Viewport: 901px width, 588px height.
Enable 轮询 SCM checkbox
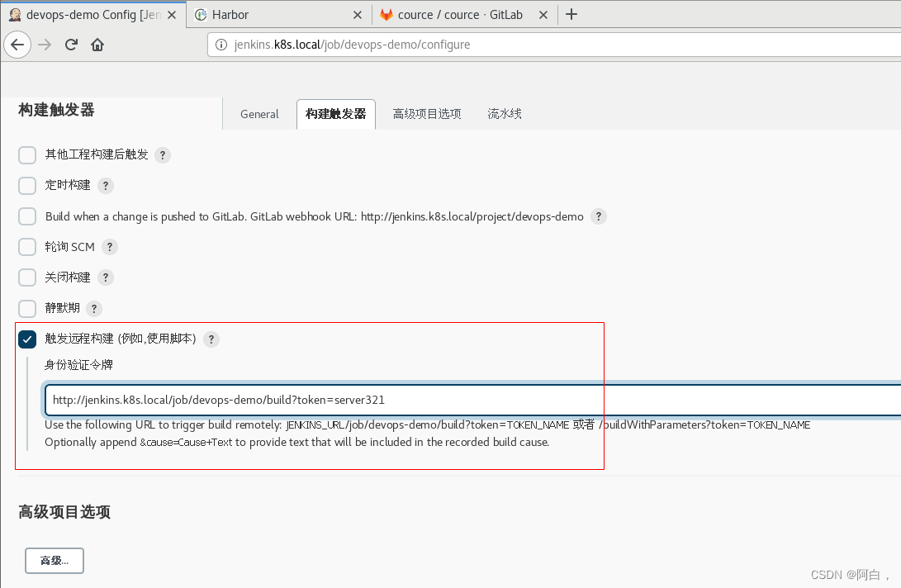[x=27, y=247]
